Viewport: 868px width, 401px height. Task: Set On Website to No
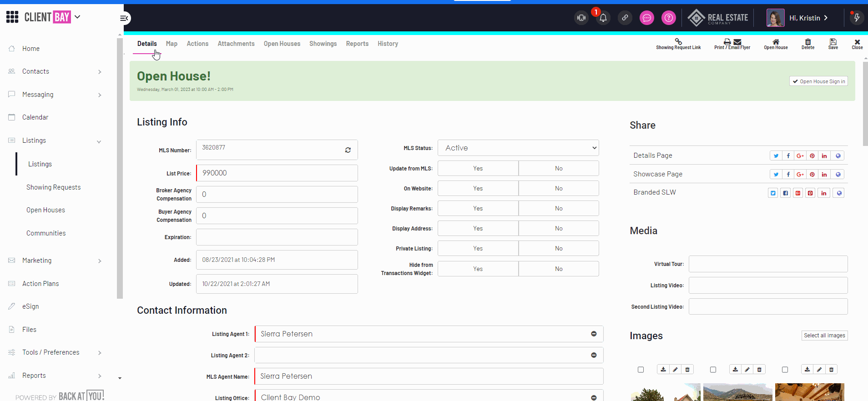559,188
